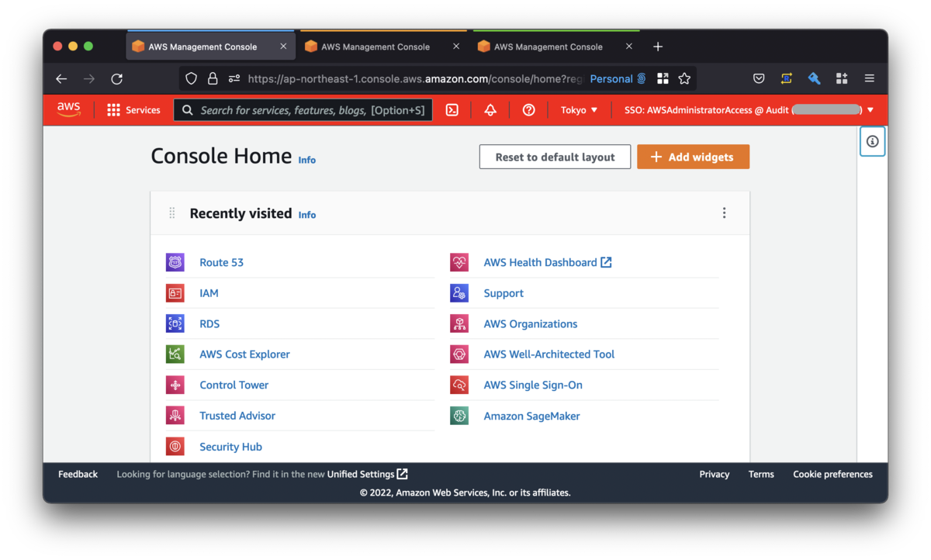Click the Security Hub icon

coord(175,447)
